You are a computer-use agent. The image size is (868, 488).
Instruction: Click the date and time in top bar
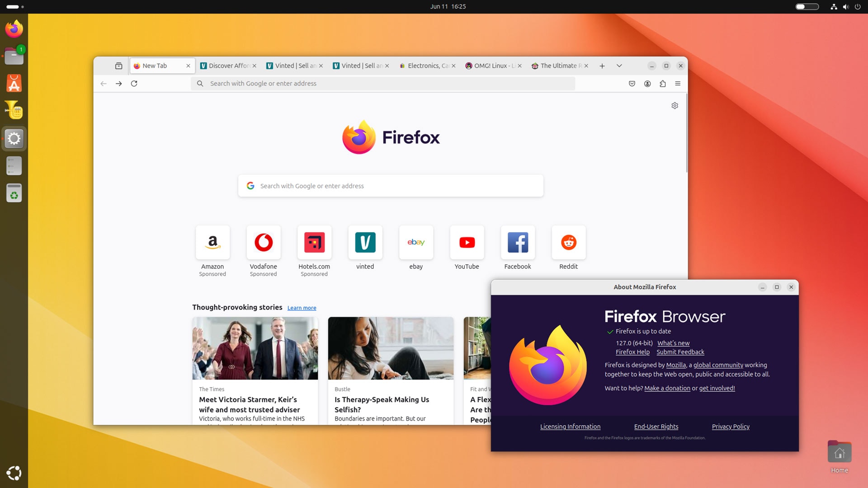click(x=448, y=6)
